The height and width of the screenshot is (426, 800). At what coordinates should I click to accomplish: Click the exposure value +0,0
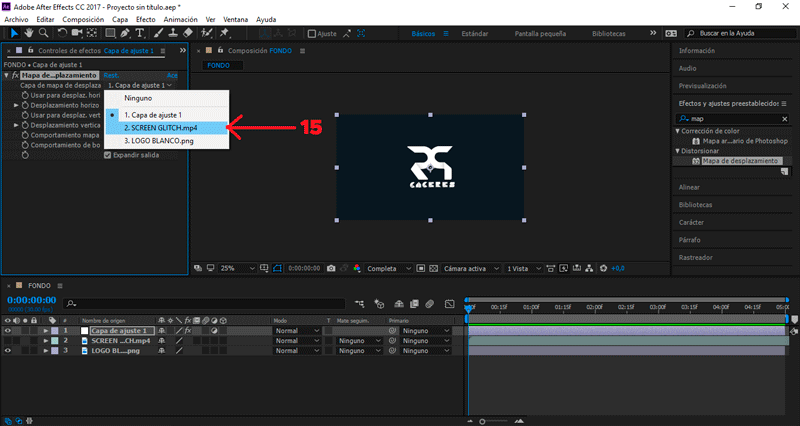[618, 268]
